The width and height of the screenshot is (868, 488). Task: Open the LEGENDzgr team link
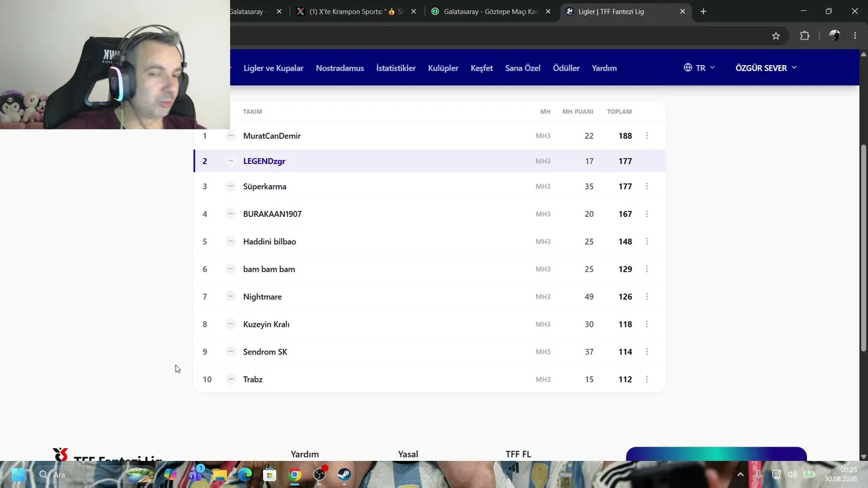[264, 161]
